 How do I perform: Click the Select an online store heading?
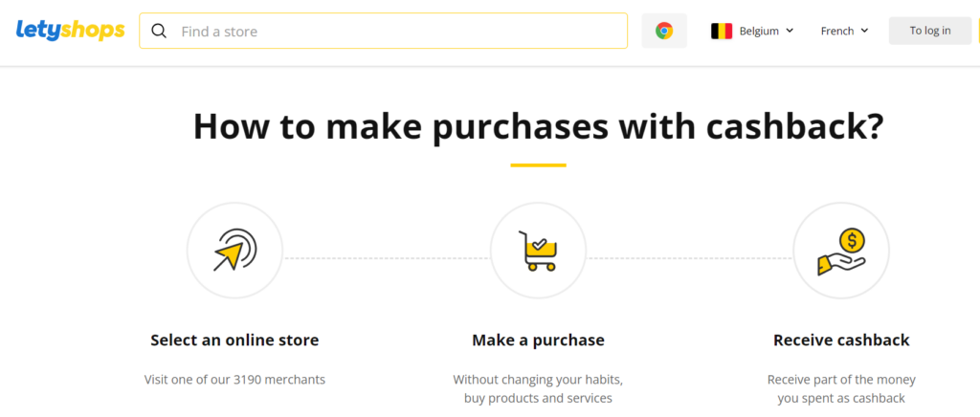coord(234,340)
